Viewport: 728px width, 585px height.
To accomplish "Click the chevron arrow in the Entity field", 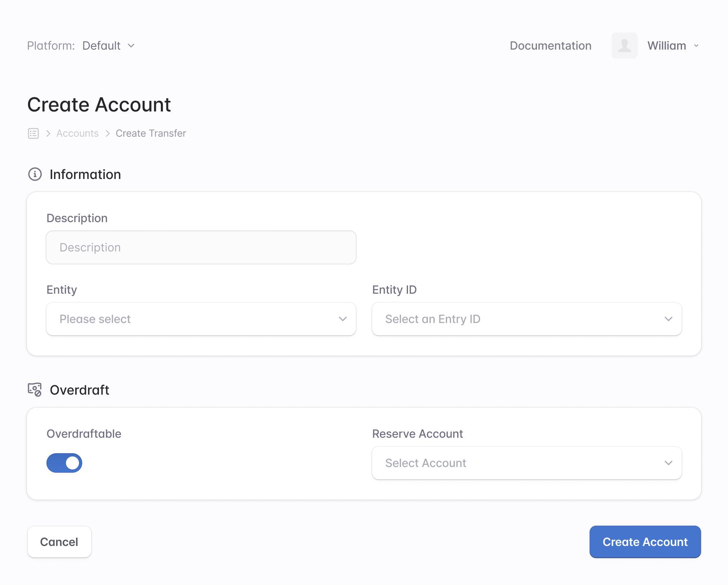I will 342,319.
